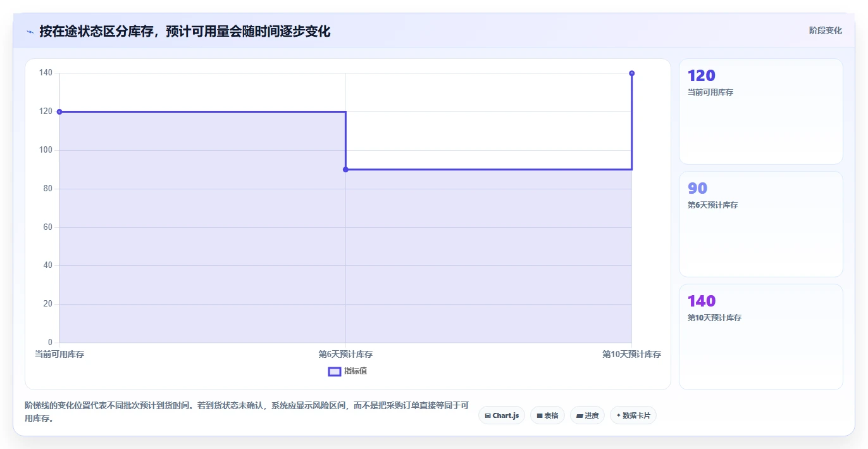This screenshot has width=868, height=449.
Task: Open the Chart.js chip
Action: pyautogui.click(x=502, y=415)
